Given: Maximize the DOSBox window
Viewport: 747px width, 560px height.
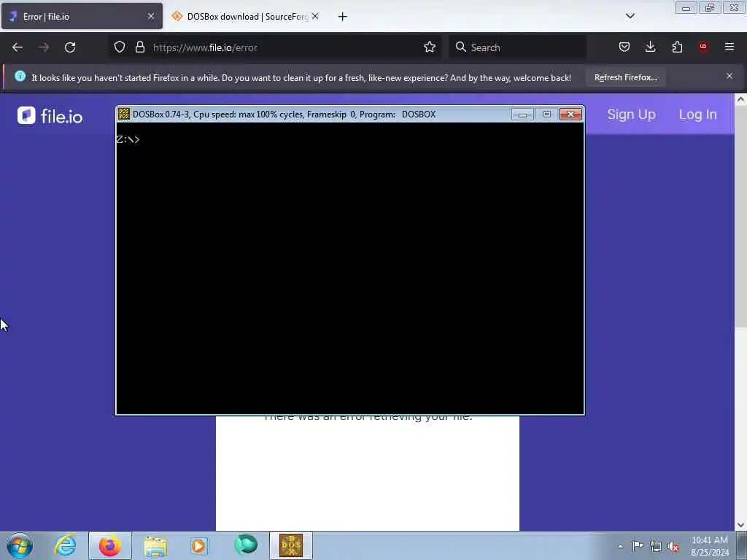Looking at the screenshot, I should click(546, 114).
